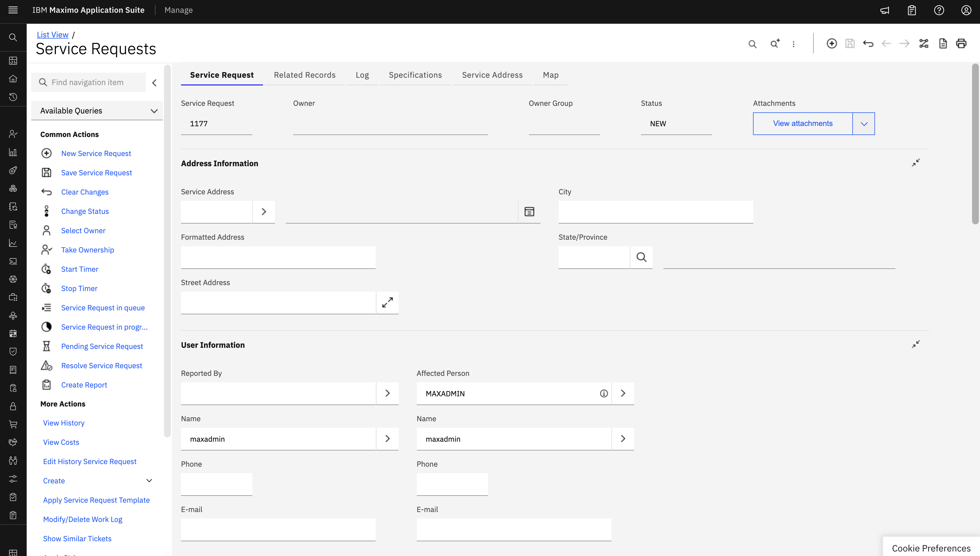Click Take Ownership action

[x=88, y=250]
